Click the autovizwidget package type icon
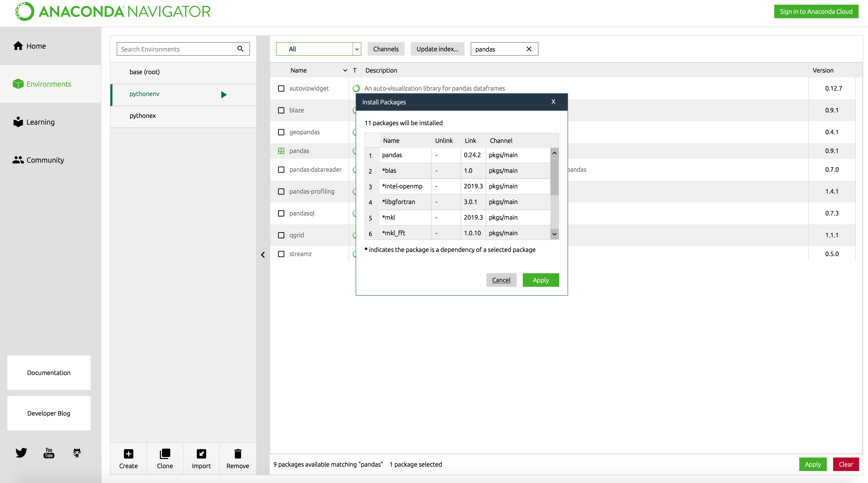 356,88
